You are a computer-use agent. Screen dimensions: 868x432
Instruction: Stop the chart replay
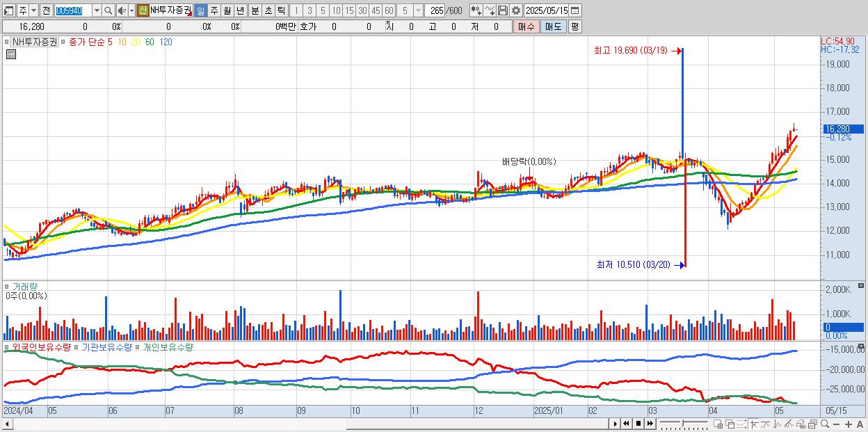[638, 424]
